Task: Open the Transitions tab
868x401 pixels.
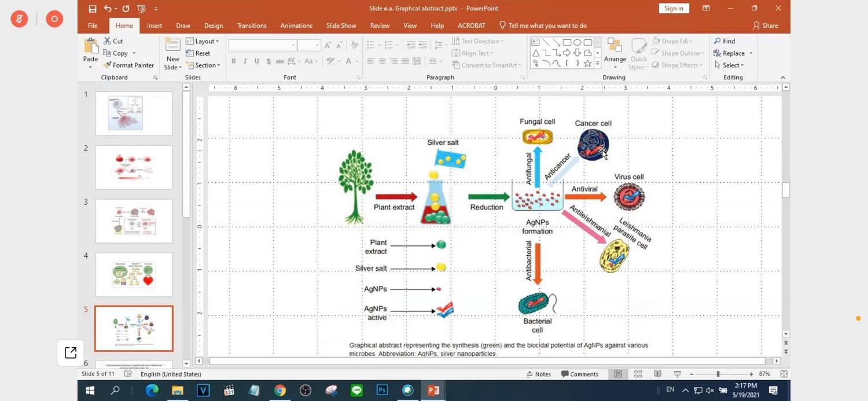Action: click(252, 25)
